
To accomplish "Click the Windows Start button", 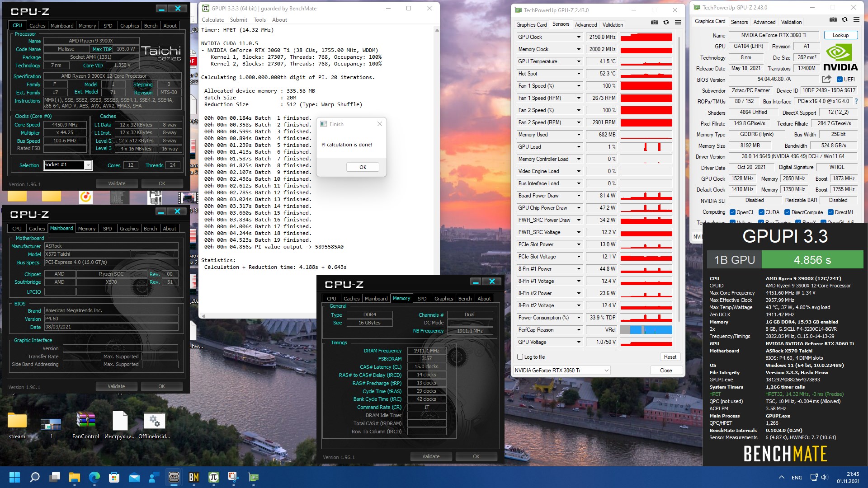I will pyautogui.click(x=14, y=477).
